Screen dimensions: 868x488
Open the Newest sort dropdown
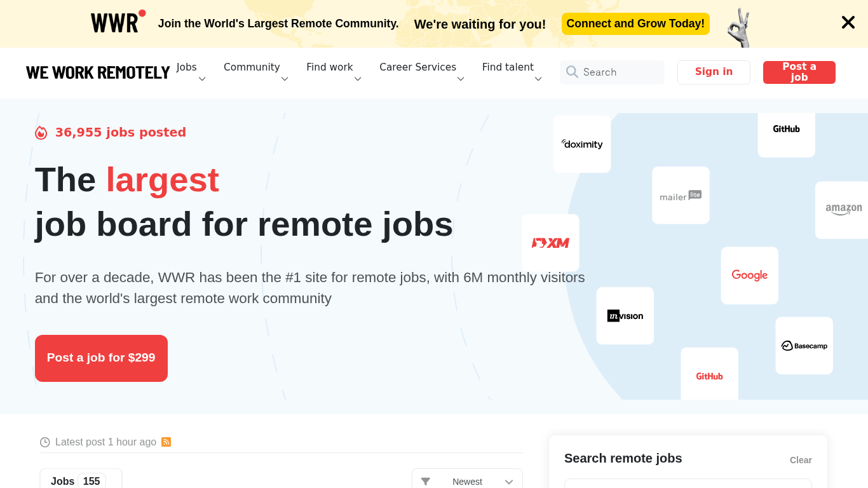click(x=467, y=481)
